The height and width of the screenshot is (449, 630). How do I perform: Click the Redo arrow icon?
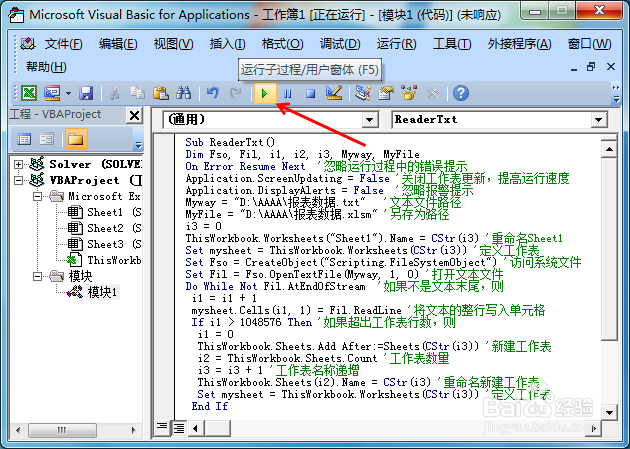235,94
